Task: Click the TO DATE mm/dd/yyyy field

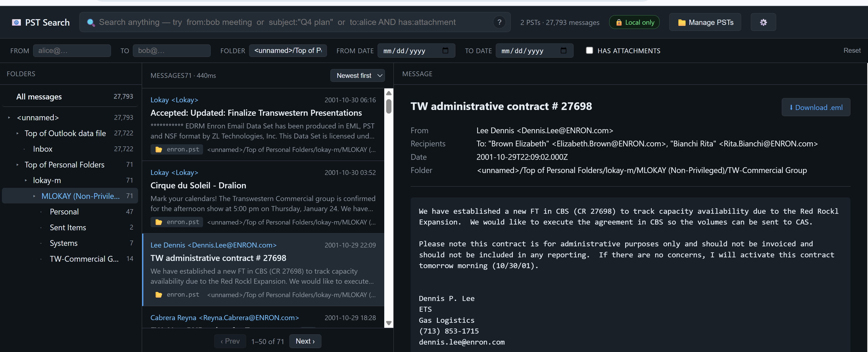Action: point(534,51)
